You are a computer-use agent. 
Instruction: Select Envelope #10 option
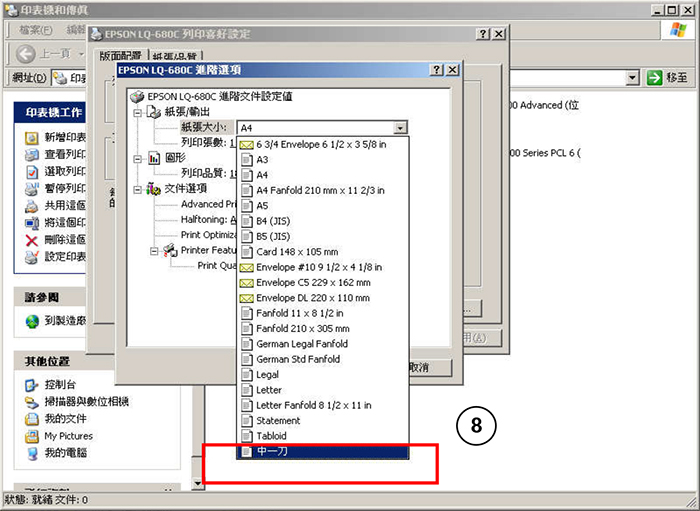(322, 267)
